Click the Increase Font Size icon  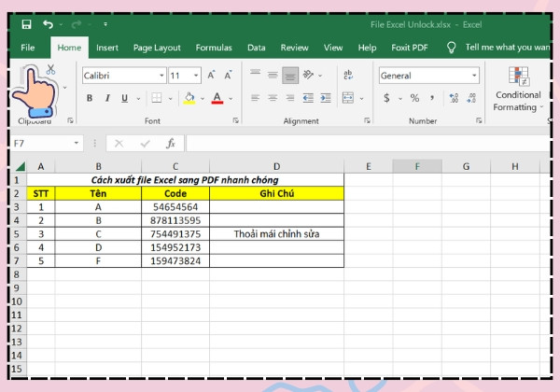[211, 75]
